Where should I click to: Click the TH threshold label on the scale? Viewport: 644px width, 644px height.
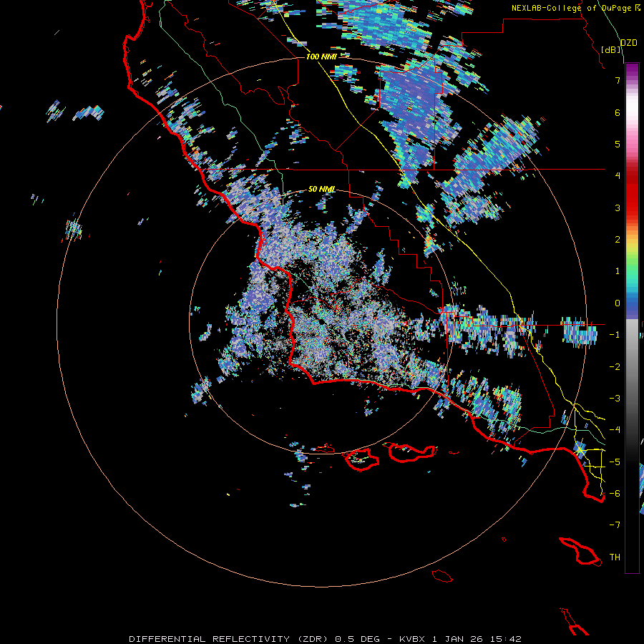click(615, 557)
